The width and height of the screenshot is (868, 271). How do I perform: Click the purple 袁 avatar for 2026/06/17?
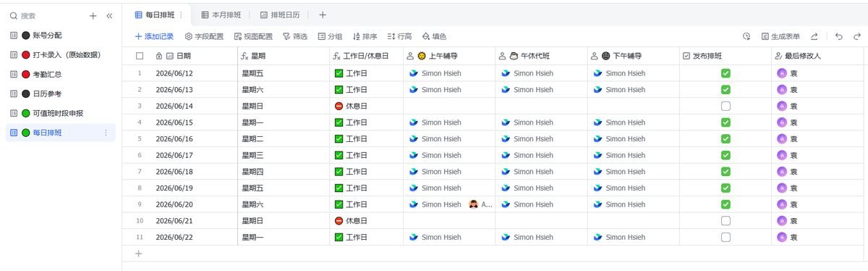782,155
